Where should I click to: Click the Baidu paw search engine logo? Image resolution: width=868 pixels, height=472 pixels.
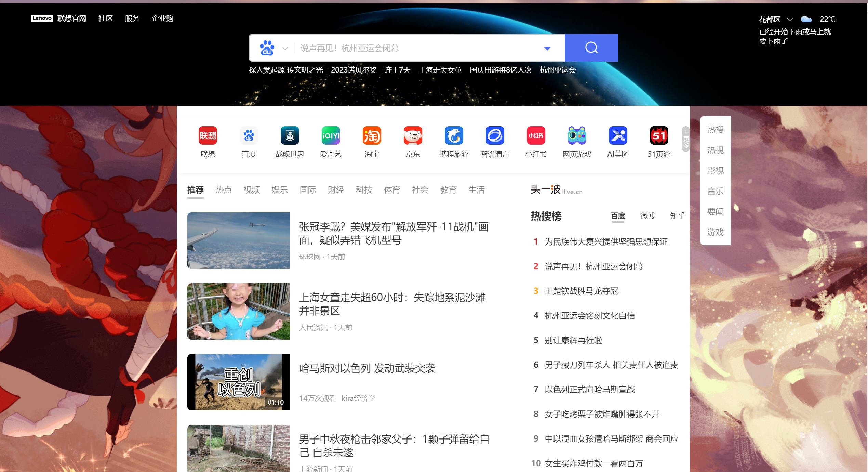coord(267,48)
